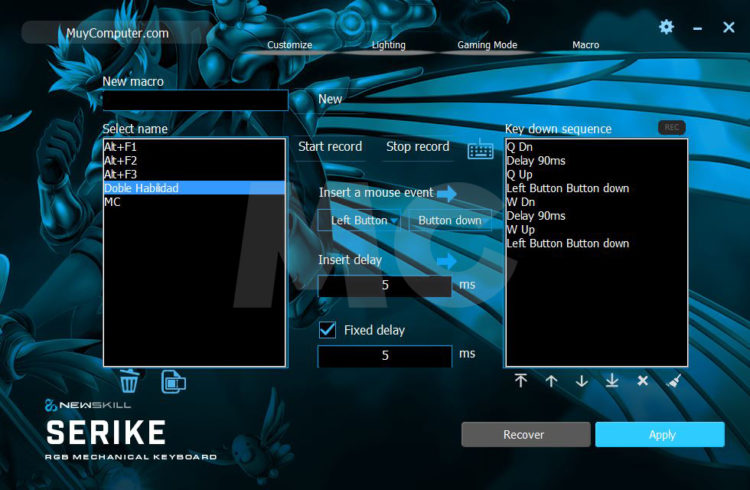Switch to the Lighting tab
The image size is (750, 490).
tap(388, 45)
